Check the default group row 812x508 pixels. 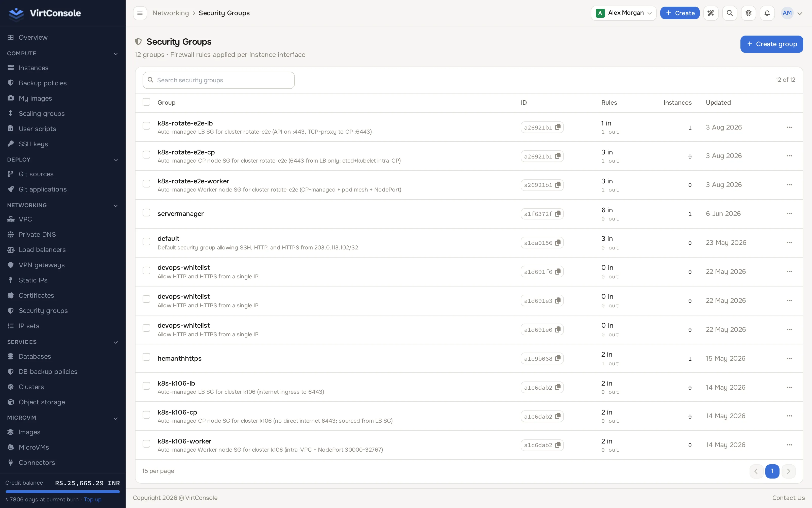(146, 242)
